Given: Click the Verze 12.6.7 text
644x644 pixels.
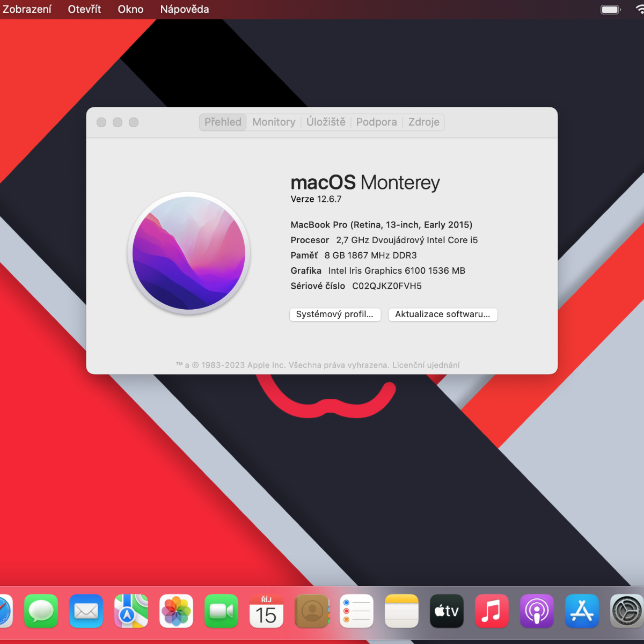Looking at the screenshot, I should (316, 199).
